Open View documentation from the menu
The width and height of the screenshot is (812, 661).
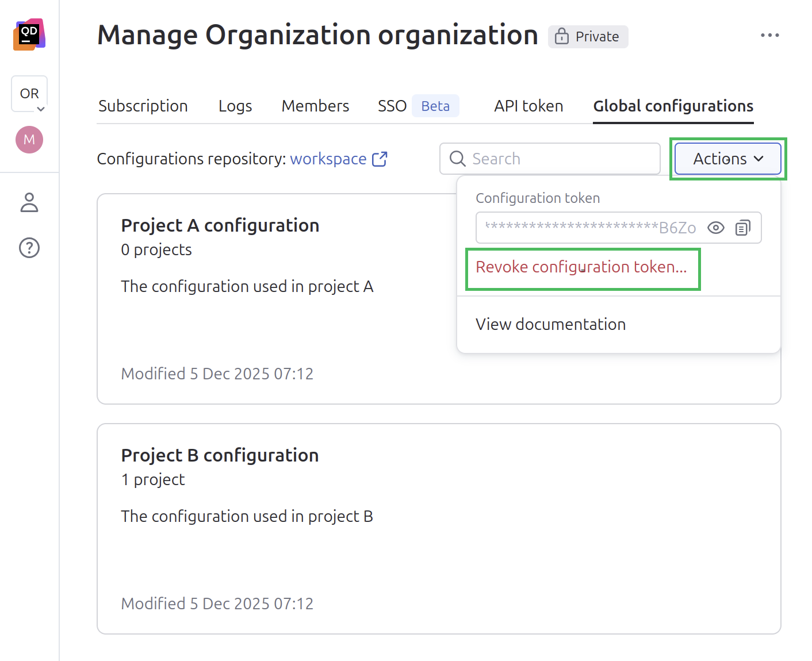550,324
